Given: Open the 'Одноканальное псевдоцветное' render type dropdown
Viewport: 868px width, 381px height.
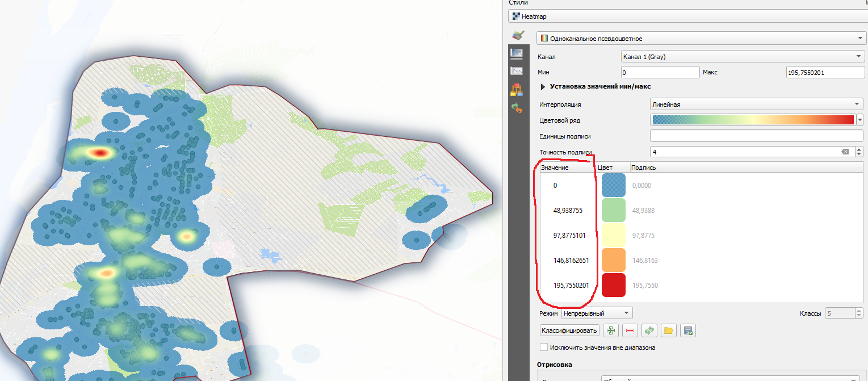Looking at the screenshot, I should [700, 39].
